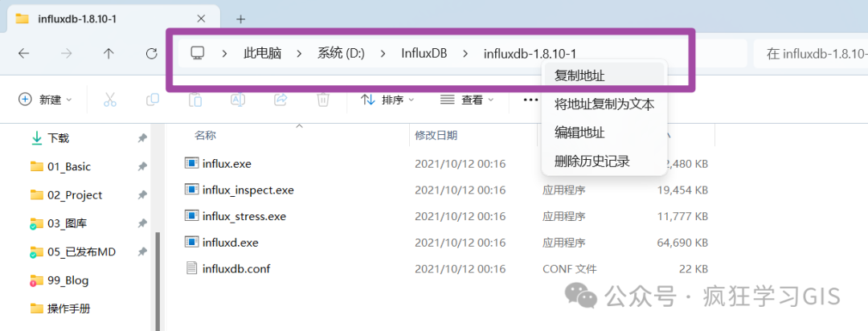Click the Paste clipboard icon
868x331 pixels.
point(194,100)
